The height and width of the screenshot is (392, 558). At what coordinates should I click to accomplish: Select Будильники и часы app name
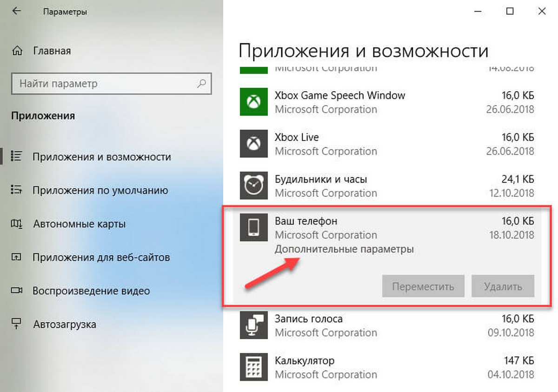click(x=321, y=179)
